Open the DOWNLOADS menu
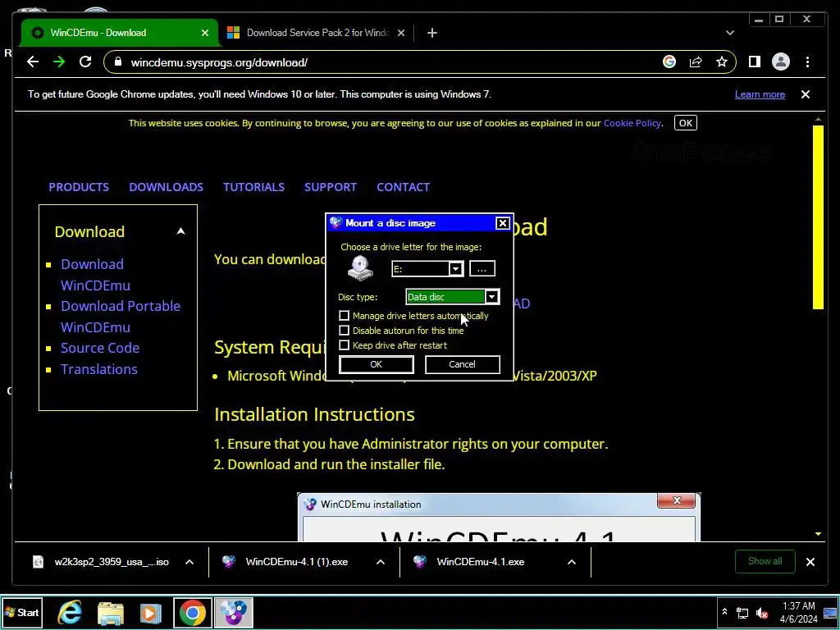 tap(166, 187)
